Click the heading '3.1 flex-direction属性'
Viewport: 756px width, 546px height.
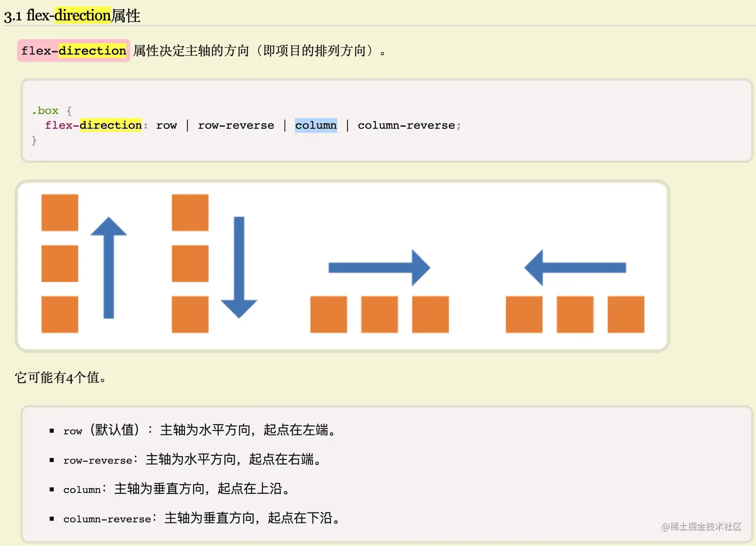72,15
